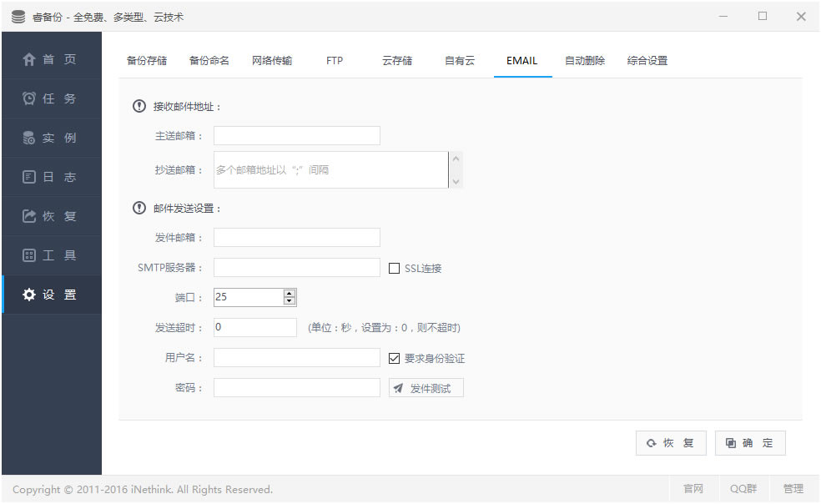Switch to the 自动删除 tab
The height and width of the screenshot is (504, 821).
pos(584,61)
